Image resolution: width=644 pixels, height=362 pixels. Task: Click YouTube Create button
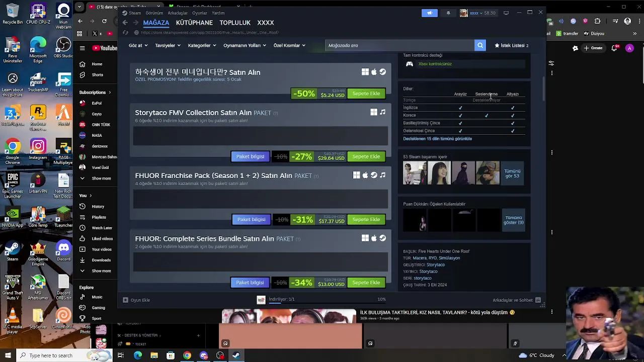(593, 48)
